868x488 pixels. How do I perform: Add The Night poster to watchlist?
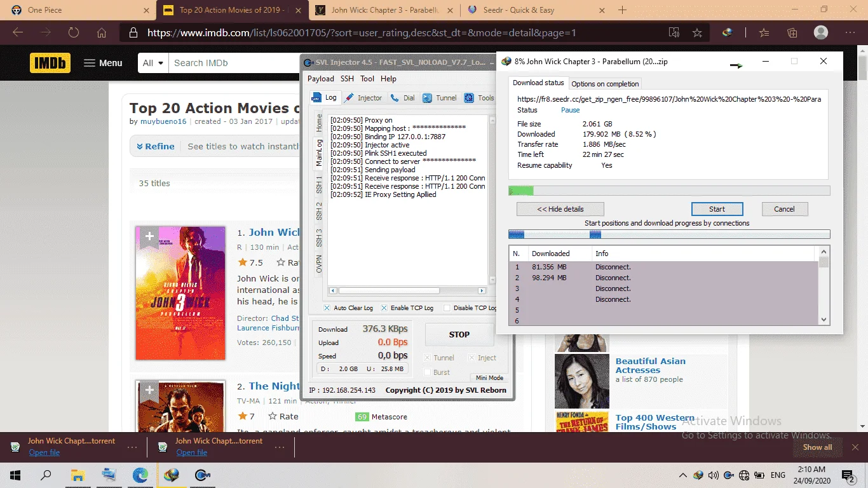149,390
